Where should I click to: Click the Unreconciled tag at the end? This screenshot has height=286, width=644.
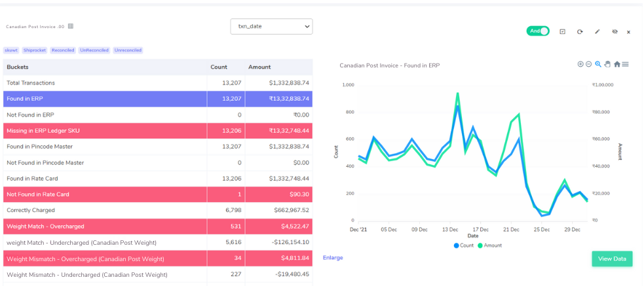pyautogui.click(x=128, y=50)
